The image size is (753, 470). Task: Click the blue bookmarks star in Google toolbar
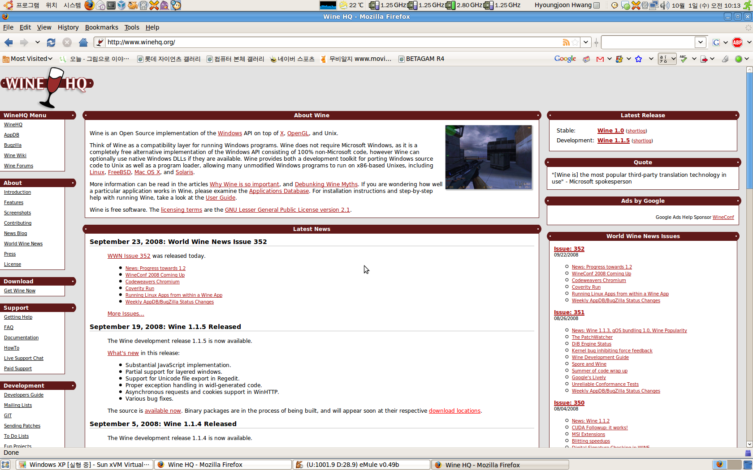(638, 59)
